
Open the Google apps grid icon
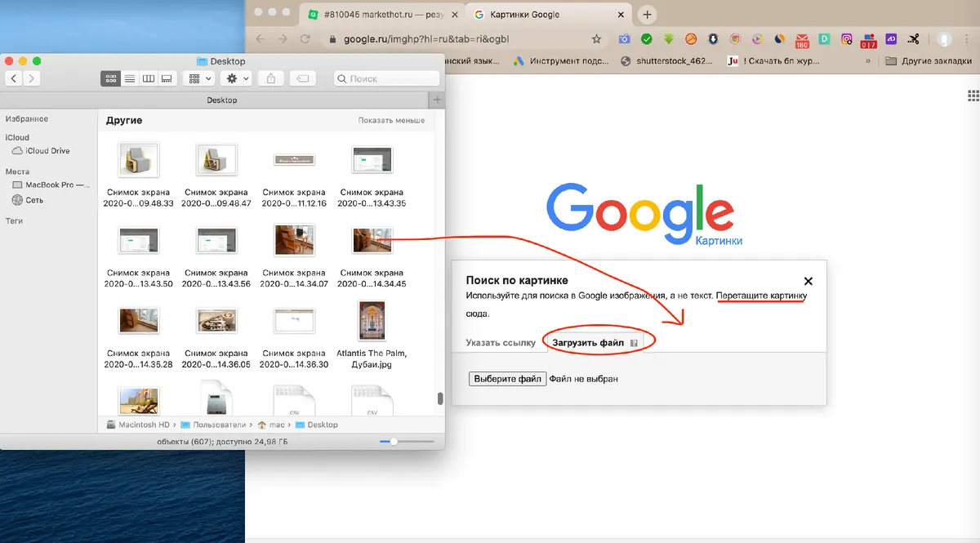click(973, 96)
